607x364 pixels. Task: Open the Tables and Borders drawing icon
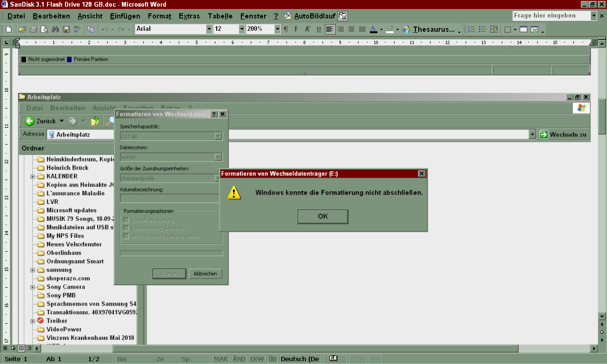click(494, 29)
